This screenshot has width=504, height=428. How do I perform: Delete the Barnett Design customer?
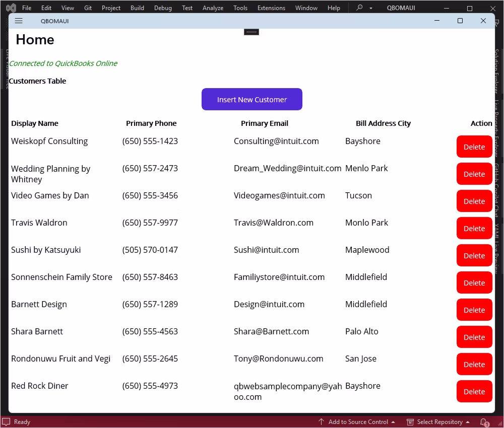coord(474,310)
